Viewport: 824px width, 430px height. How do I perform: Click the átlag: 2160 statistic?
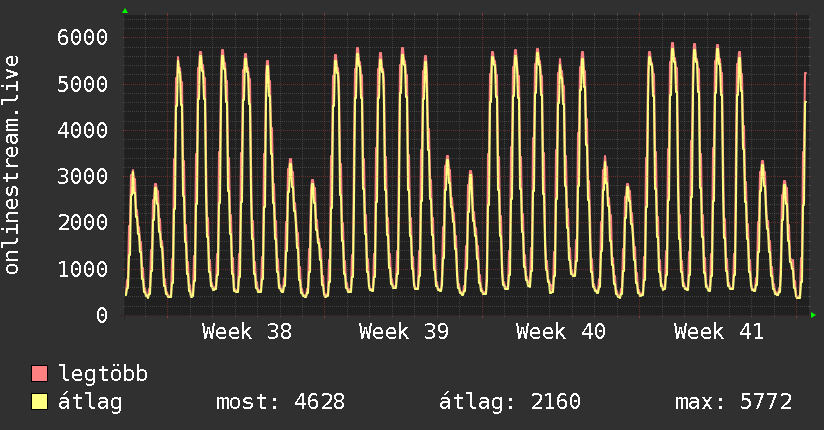coord(510,402)
